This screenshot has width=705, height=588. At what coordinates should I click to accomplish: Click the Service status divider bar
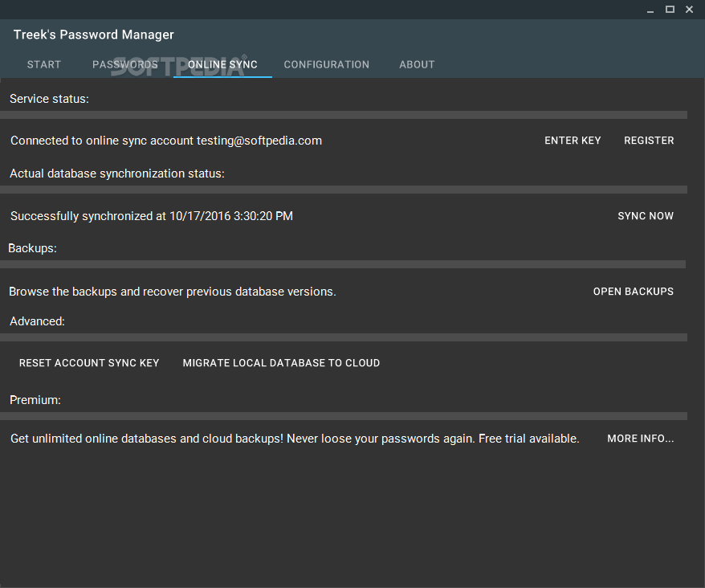click(344, 115)
